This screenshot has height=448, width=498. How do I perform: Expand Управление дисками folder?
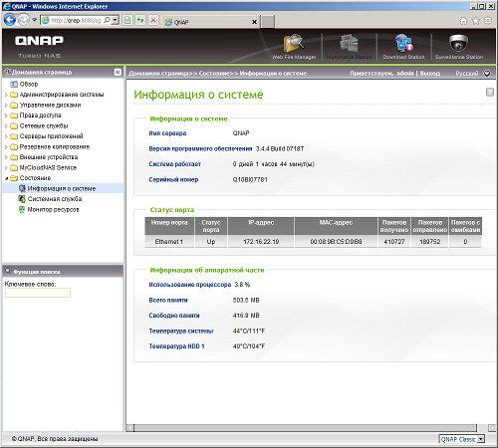[6, 106]
